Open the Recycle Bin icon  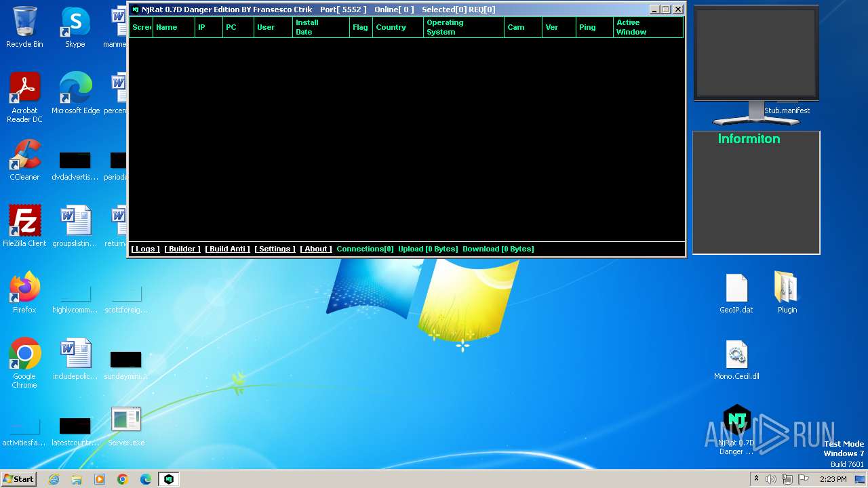[x=24, y=27]
